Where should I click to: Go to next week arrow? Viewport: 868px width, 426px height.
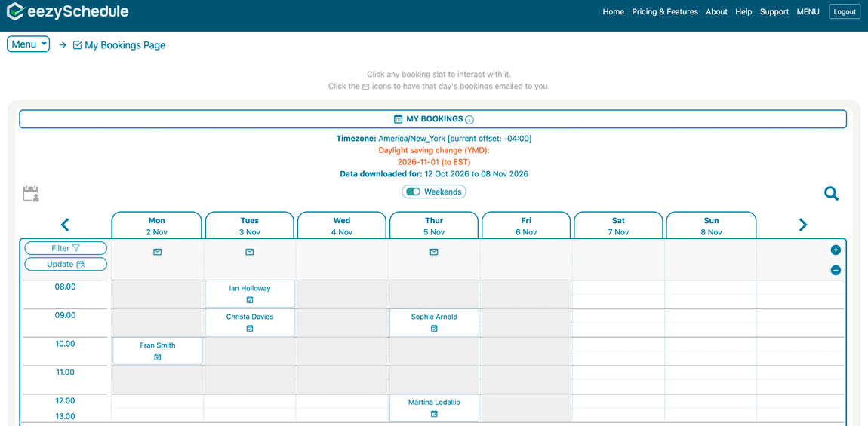click(802, 225)
